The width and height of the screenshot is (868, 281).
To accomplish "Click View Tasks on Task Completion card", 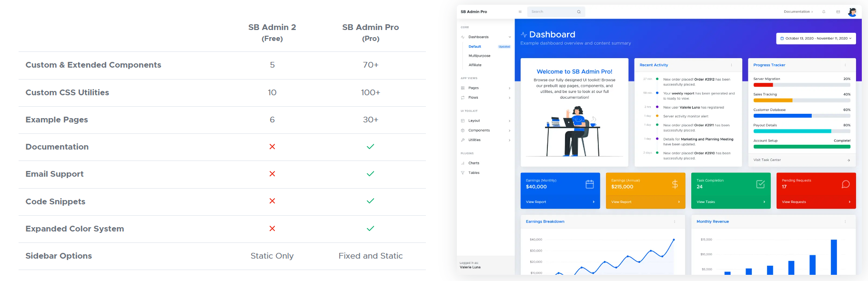I will 706,202.
